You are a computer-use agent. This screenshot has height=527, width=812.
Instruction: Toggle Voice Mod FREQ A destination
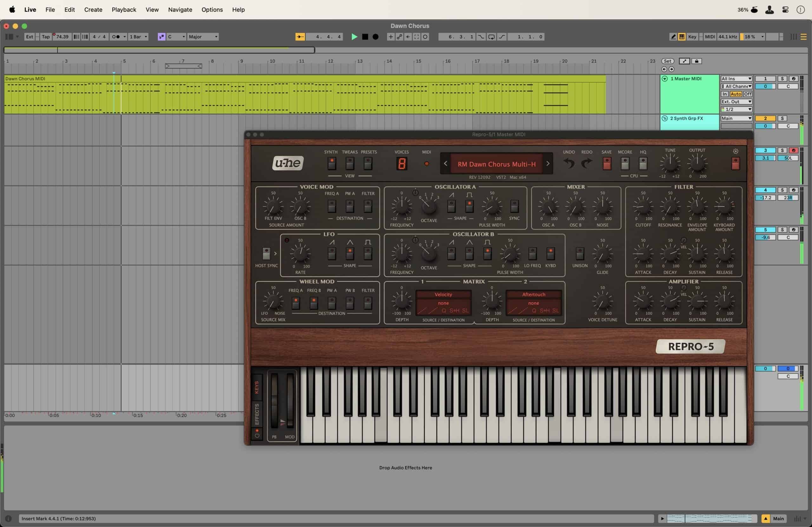point(332,206)
